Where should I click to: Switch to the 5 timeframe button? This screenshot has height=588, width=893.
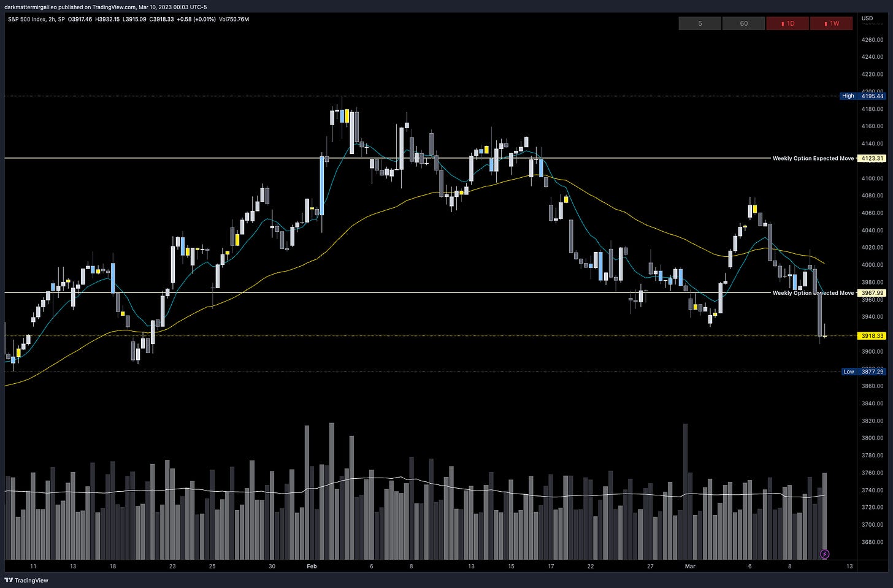tap(700, 23)
